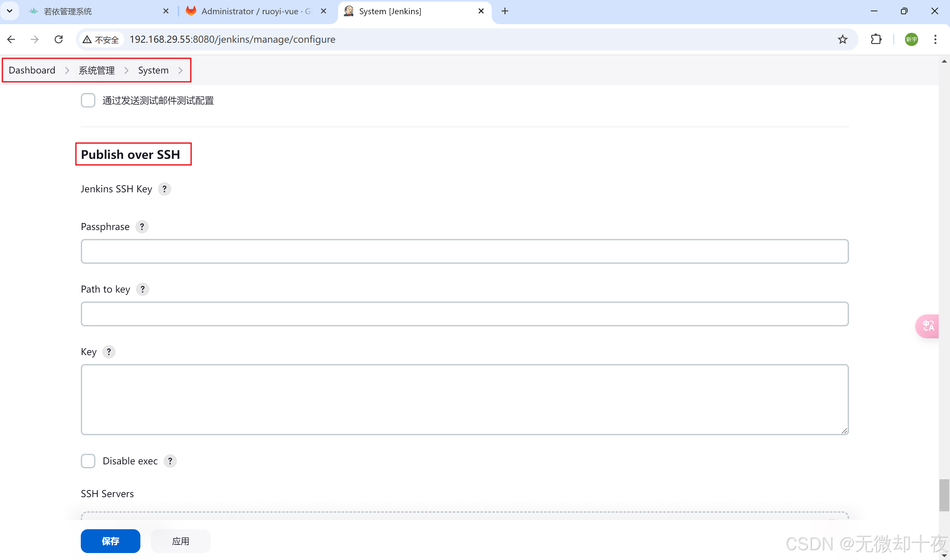Bookmark this page with the star icon
950x560 pixels.
[842, 40]
